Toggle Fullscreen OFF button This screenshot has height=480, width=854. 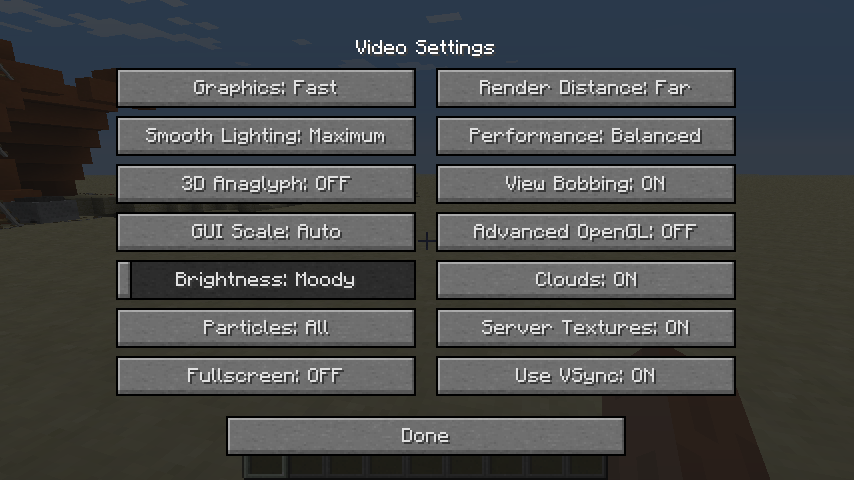266,376
